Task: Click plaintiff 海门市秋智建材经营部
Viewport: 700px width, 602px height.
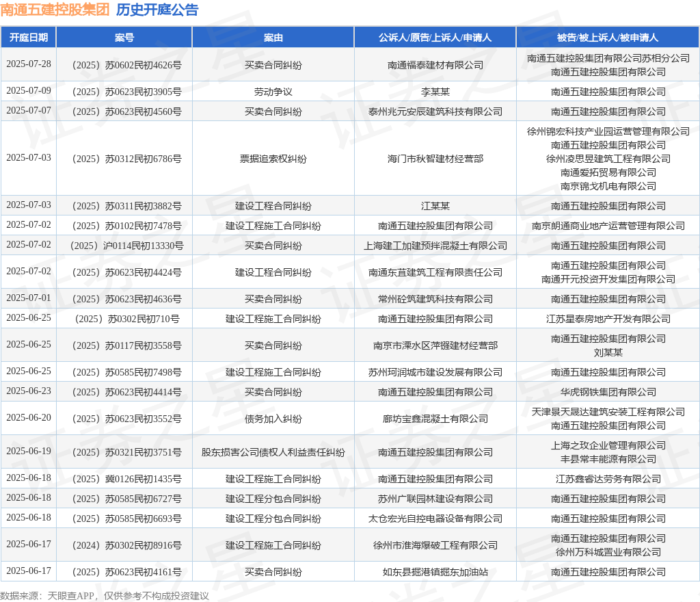Action: click(x=435, y=159)
